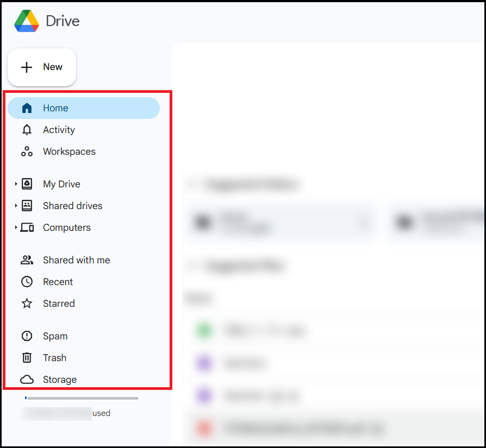
Task: Click the Recent clock icon
Action: point(27,282)
